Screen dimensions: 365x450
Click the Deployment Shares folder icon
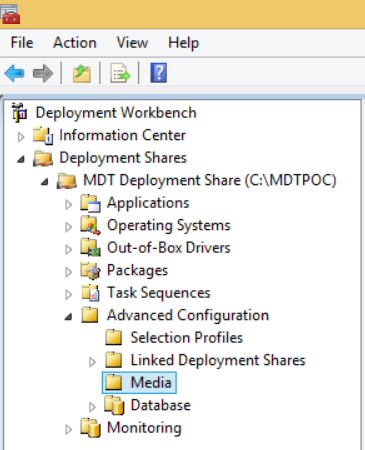tap(43, 158)
